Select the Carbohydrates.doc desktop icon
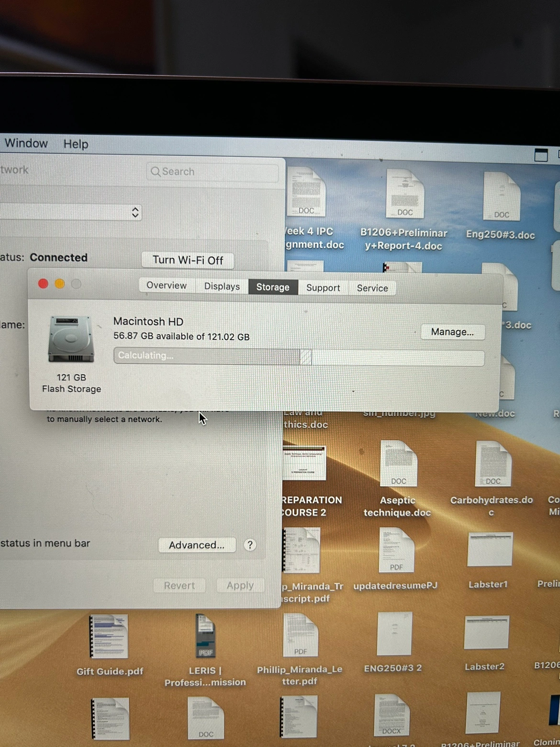 click(493, 464)
